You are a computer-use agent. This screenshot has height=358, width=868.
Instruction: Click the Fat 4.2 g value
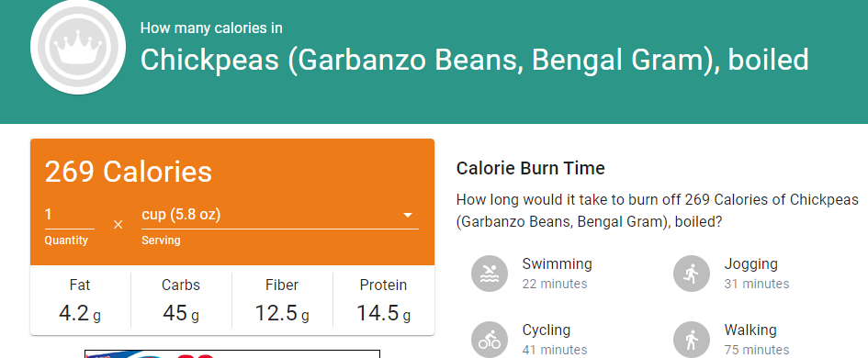80,313
